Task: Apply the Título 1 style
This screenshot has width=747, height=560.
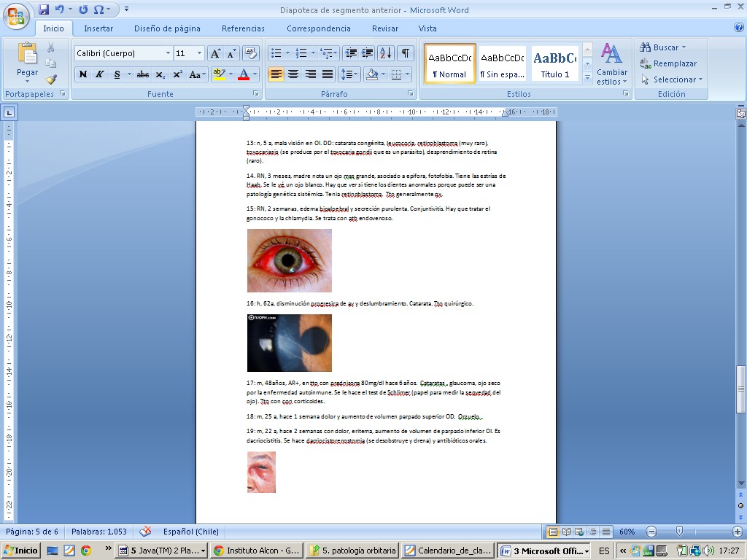Action: [555, 63]
